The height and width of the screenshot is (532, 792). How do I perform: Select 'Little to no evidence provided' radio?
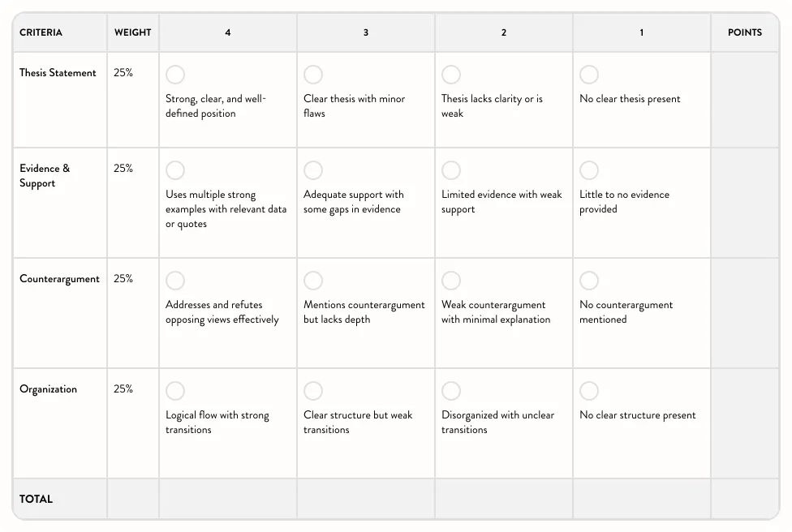click(x=589, y=170)
